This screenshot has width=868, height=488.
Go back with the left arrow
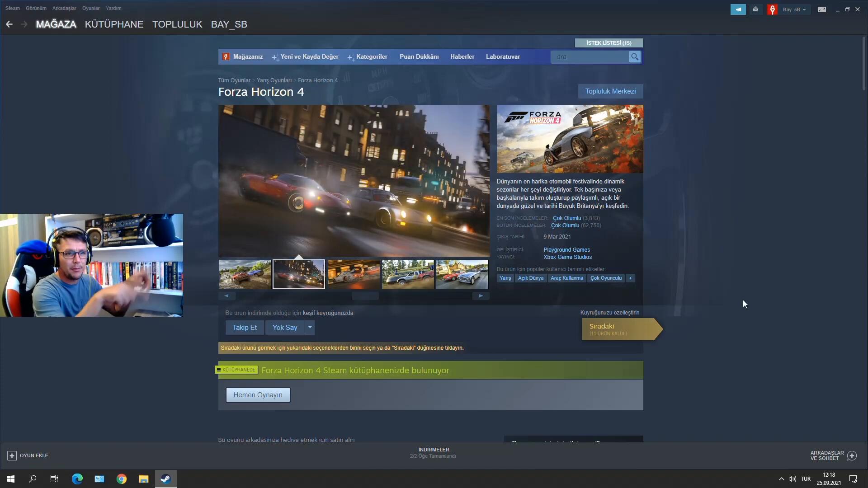(9, 24)
